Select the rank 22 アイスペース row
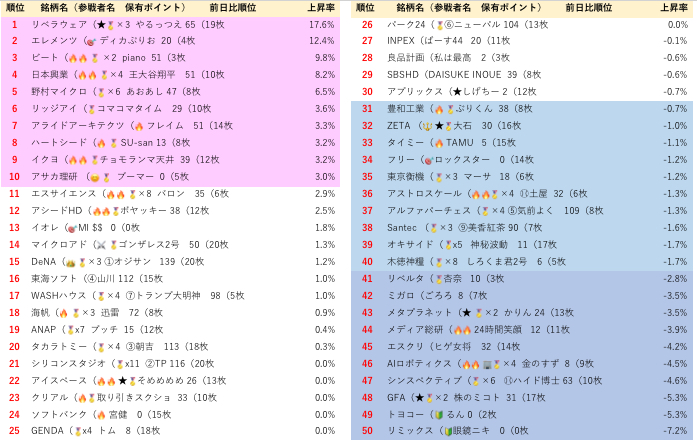The width and height of the screenshot is (697, 441). (171, 381)
